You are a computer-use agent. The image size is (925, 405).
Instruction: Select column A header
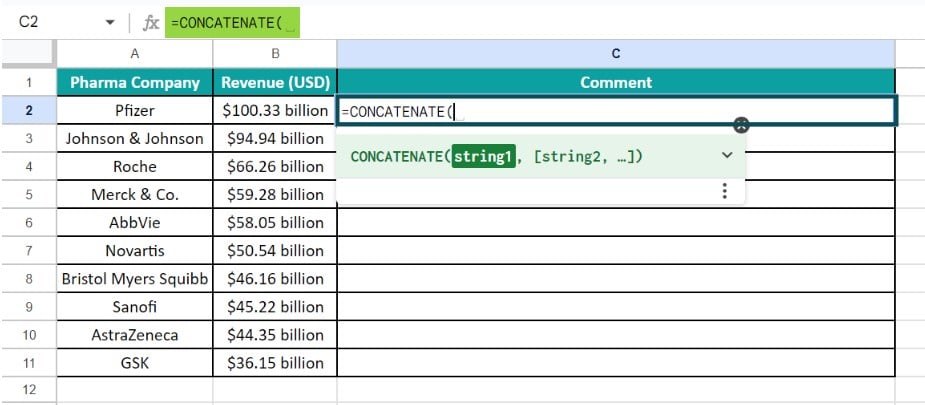click(x=135, y=54)
